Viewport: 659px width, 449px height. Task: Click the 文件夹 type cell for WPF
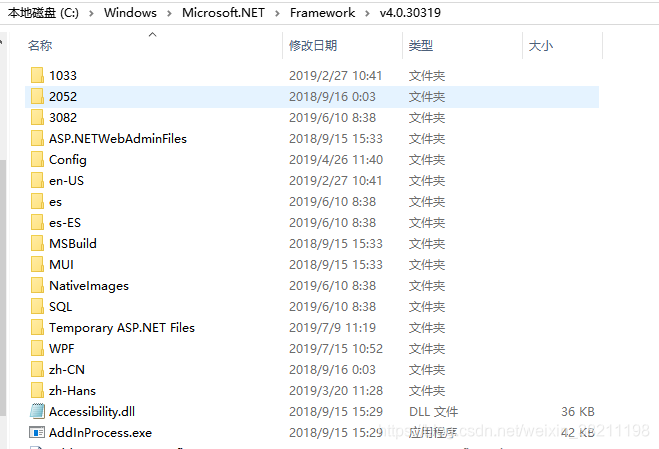[x=427, y=349]
